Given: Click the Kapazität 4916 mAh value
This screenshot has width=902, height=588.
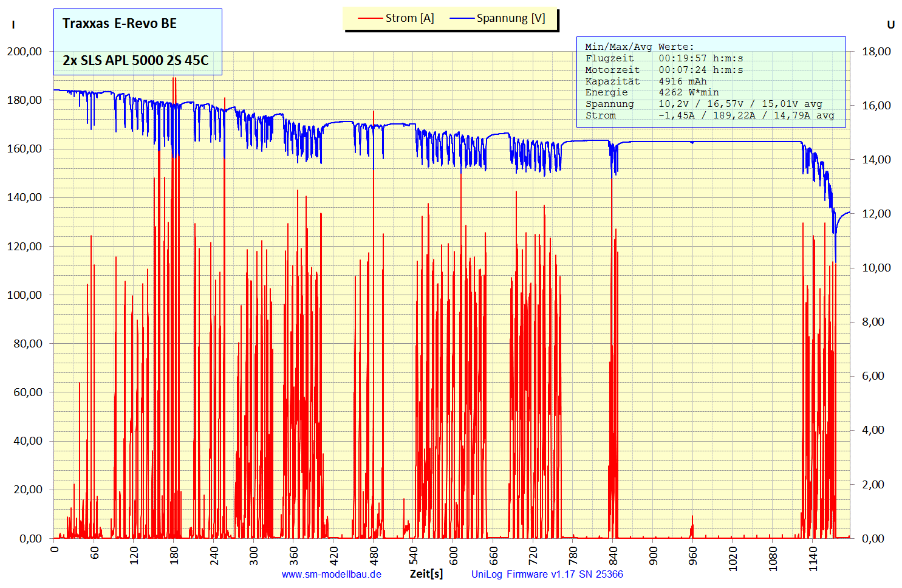Looking at the screenshot, I should point(682,81).
